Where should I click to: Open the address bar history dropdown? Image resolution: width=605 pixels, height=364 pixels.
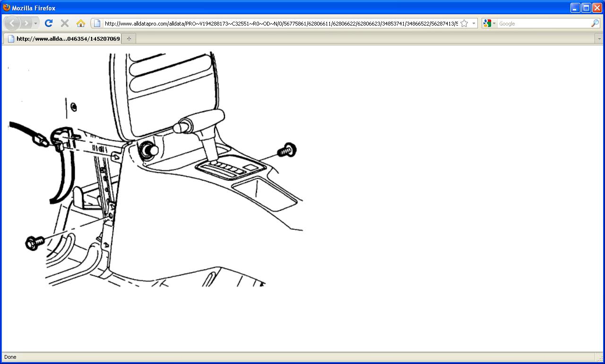click(474, 23)
